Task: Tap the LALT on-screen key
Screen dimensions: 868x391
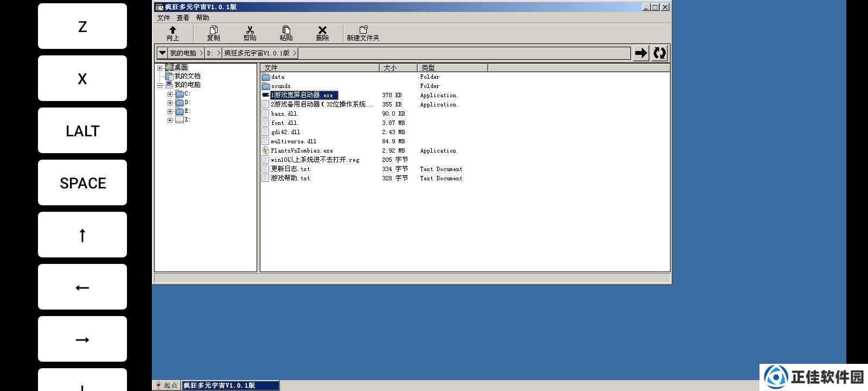Action: coord(82,130)
